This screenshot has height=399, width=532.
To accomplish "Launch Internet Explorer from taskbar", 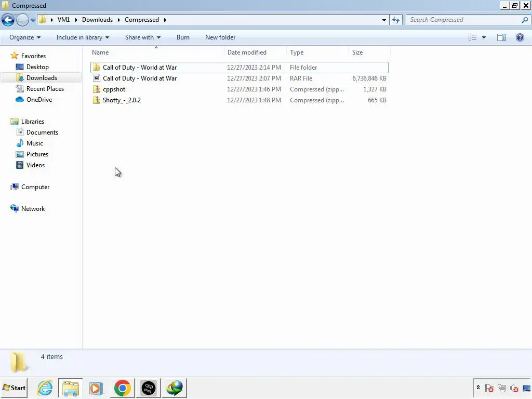I will 45,388.
